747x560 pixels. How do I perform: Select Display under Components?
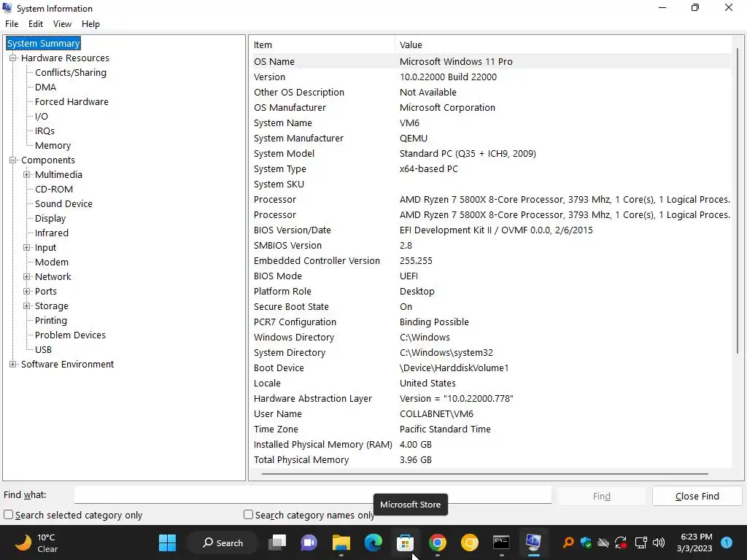point(50,219)
